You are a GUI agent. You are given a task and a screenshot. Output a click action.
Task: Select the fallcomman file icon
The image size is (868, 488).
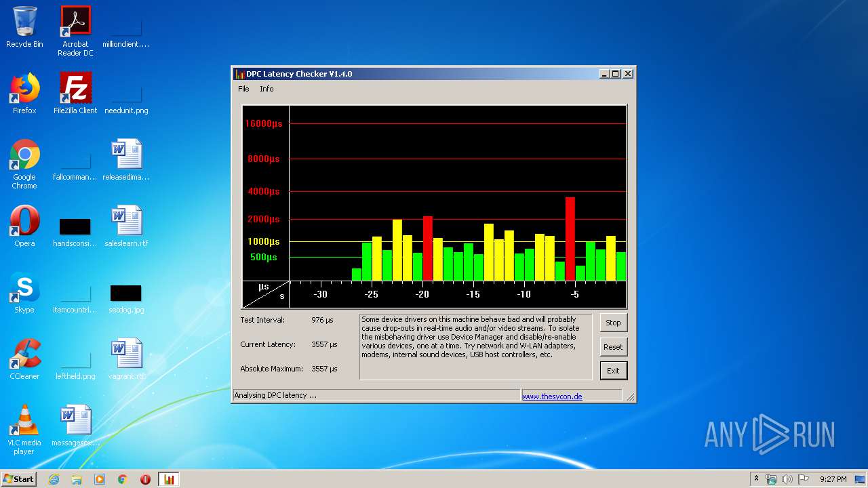[75, 164]
